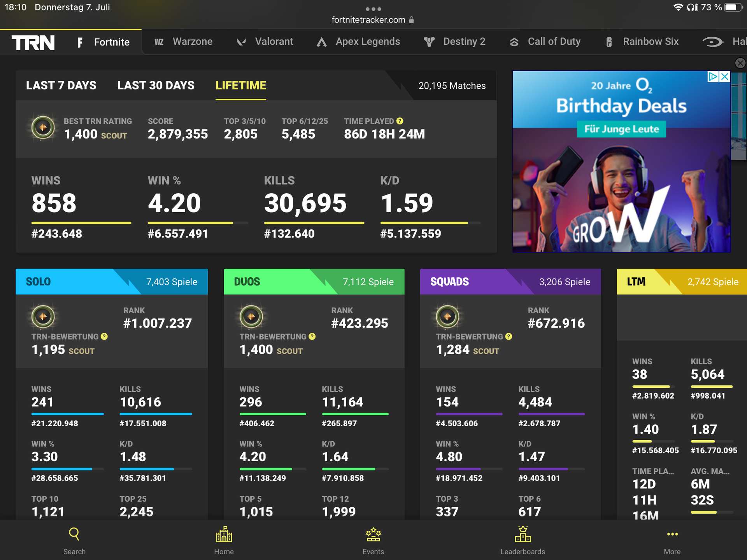Tap the TRN logo

(33, 42)
